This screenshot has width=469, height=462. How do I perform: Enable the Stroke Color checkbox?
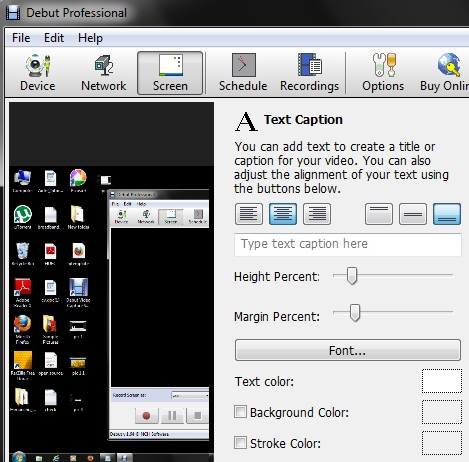(240, 443)
